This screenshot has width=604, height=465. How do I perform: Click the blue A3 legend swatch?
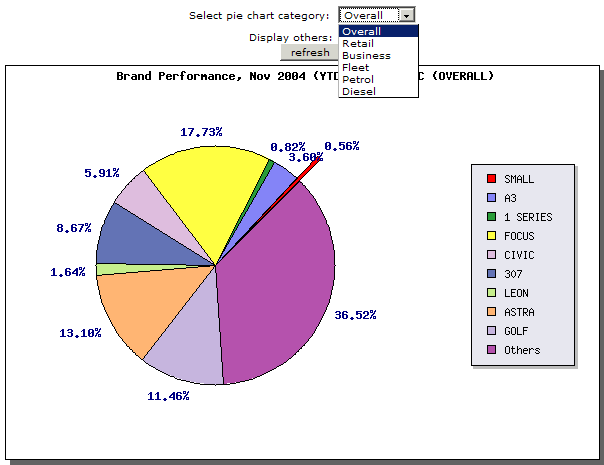click(x=491, y=198)
